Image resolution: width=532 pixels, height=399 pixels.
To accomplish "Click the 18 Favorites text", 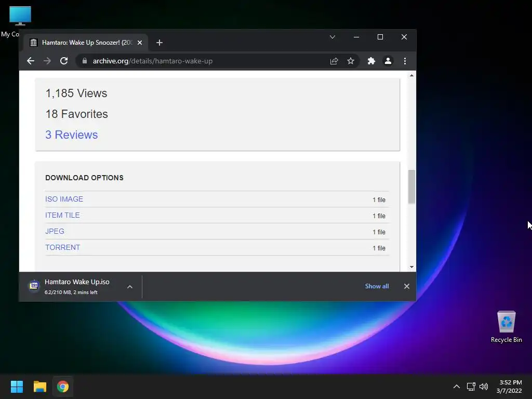I will pos(77,114).
